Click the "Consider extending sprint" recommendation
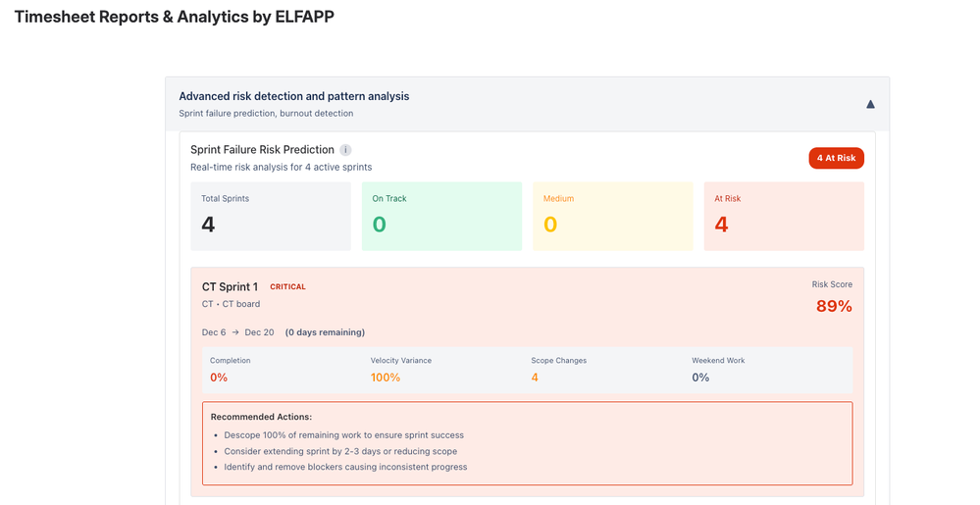The height and width of the screenshot is (505, 980). coord(340,451)
